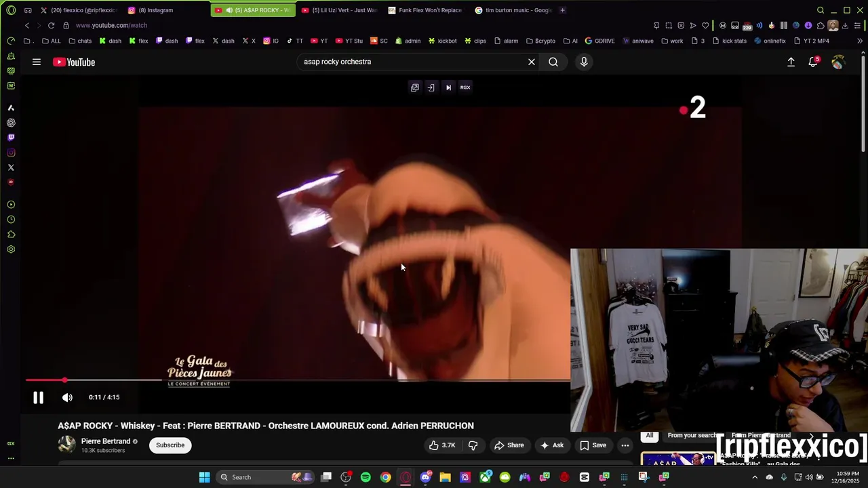Click the Ask button
Image resolution: width=868 pixels, height=488 pixels.
tap(551, 445)
